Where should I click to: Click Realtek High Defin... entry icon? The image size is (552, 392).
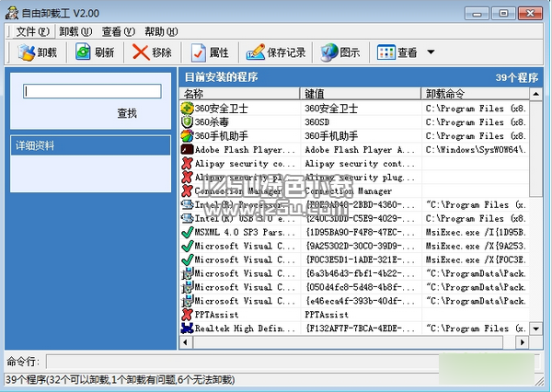tap(187, 329)
